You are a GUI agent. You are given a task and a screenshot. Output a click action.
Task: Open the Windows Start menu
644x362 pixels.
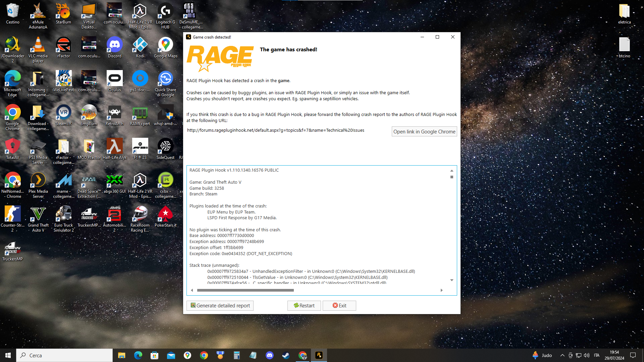[x=8, y=355]
